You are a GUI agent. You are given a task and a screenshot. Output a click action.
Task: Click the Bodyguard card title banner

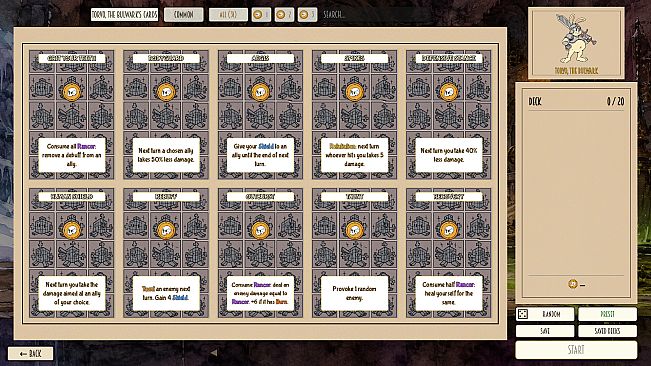[x=166, y=59]
